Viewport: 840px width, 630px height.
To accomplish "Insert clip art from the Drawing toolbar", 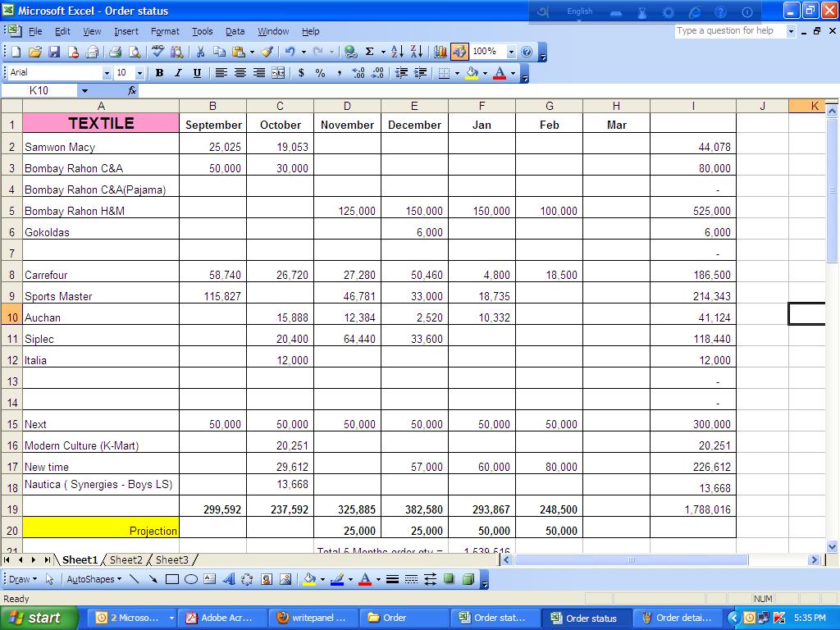I will (267, 579).
